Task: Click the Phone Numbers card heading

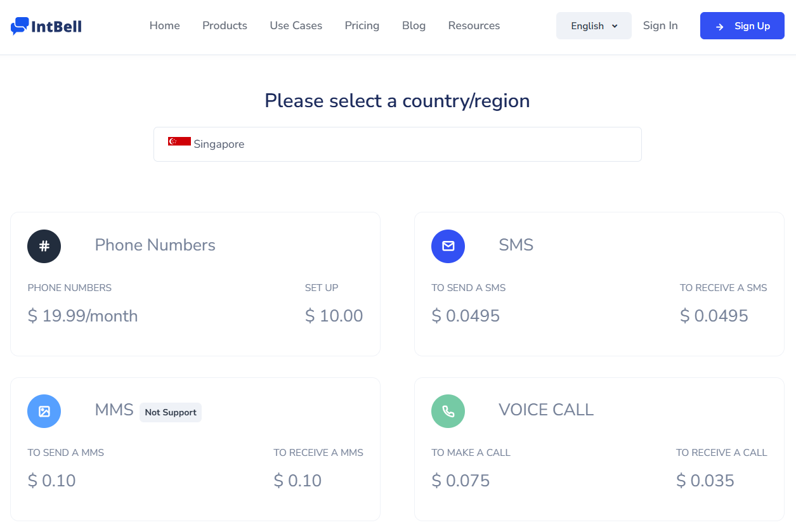Action: click(x=155, y=245)
